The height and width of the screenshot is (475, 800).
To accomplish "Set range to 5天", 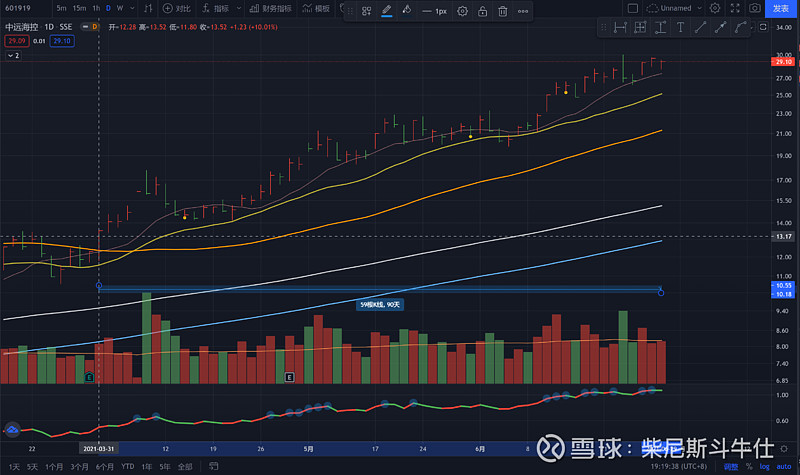I will coord(32,466).
